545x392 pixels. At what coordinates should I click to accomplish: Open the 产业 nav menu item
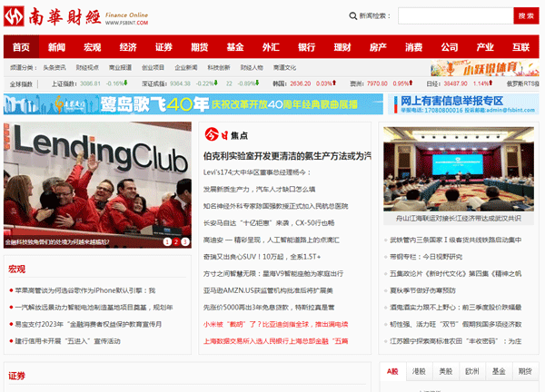pos(485,47)
